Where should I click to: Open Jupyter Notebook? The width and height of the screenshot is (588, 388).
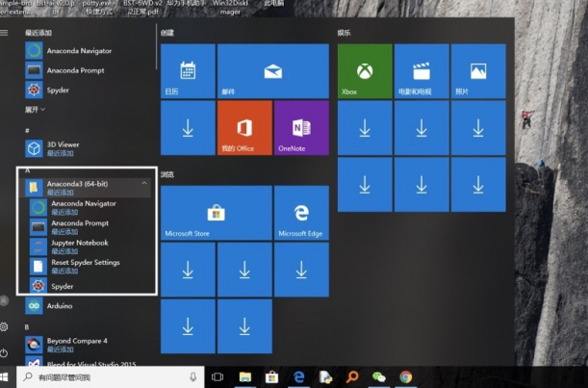[90, 246]
